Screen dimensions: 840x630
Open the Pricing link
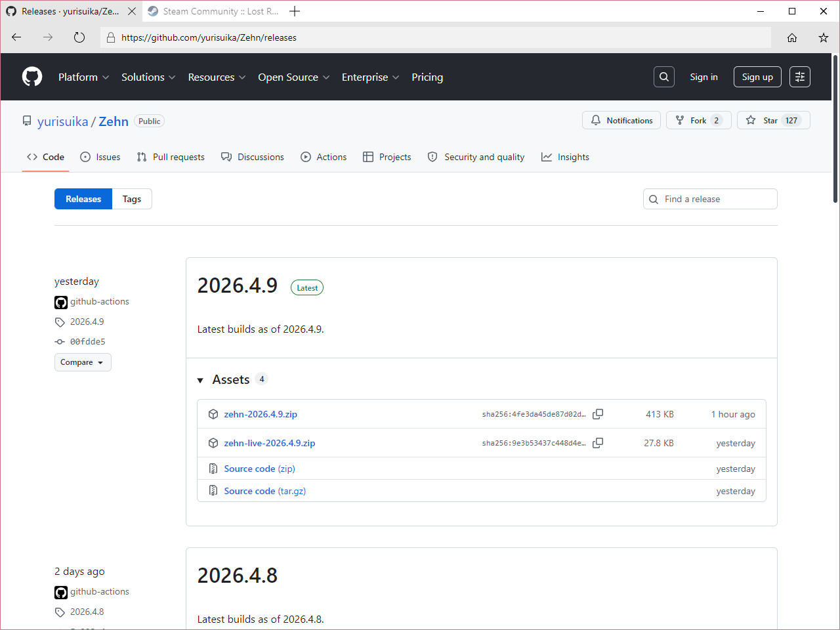point(427,77)
